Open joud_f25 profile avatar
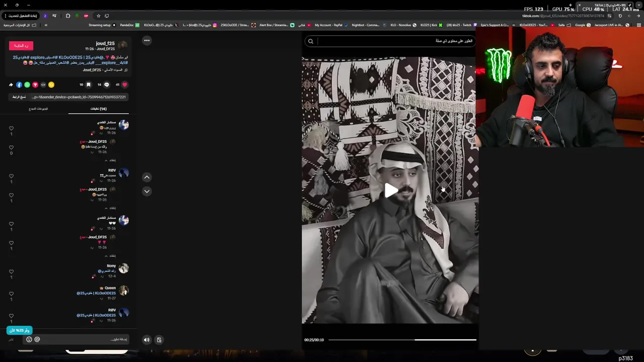Image resolution: width=644 pixels, height=362 pixels. coord(123,45)
